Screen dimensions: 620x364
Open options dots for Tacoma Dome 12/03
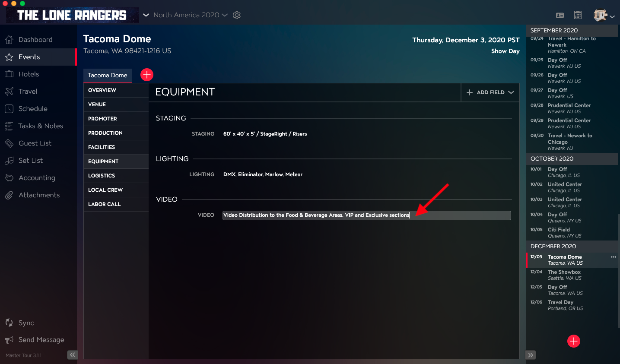(x=613, y=257)
